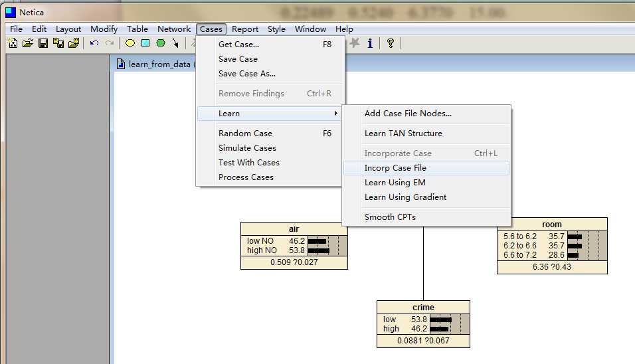Select the cyan square decision node tool
This screenshot has height=364, width=635.
coord(145,43)
